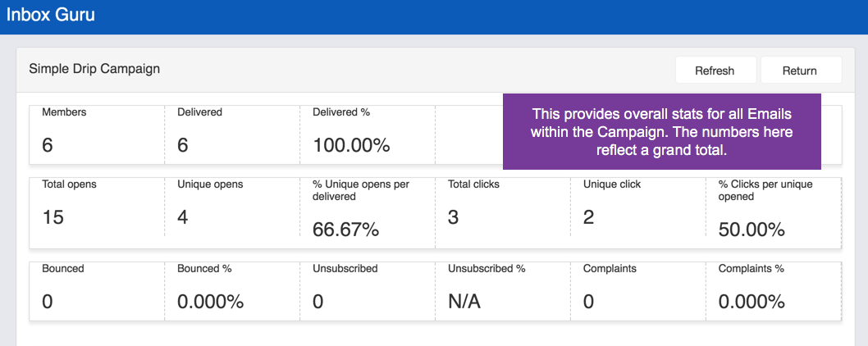
Task: Click the % Clicks per unique opened label
Action: tap(765, 190)
